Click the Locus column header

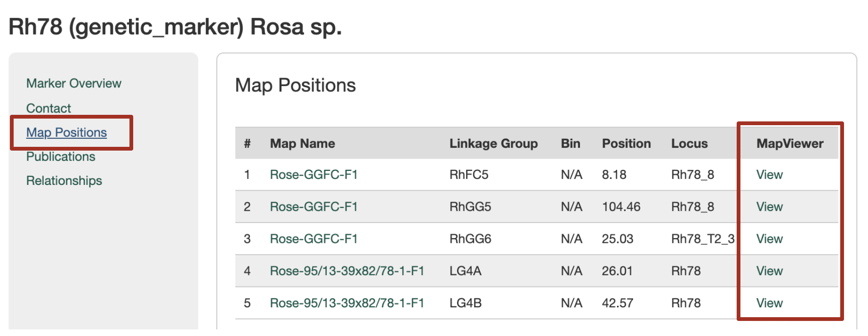pyautogui.click(x=689, y=144)
